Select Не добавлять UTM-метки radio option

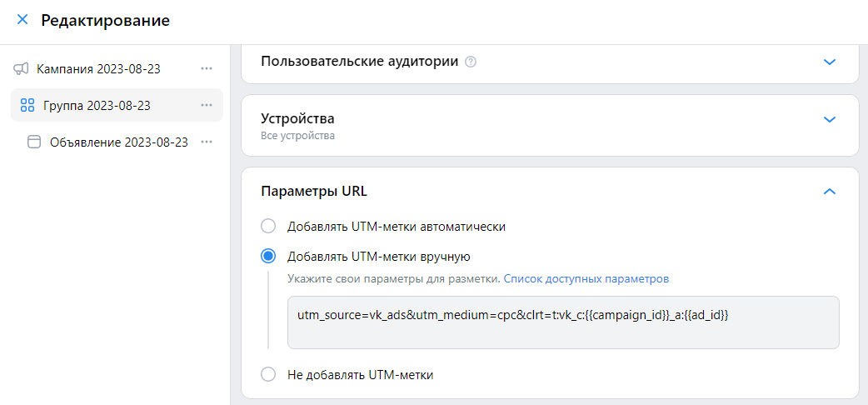268,374
